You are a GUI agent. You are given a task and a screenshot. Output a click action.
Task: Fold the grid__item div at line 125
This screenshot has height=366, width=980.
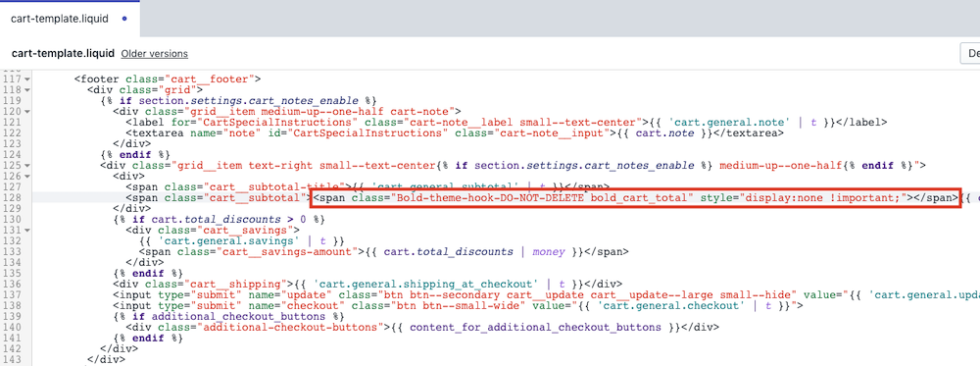[x=27, y=166]
